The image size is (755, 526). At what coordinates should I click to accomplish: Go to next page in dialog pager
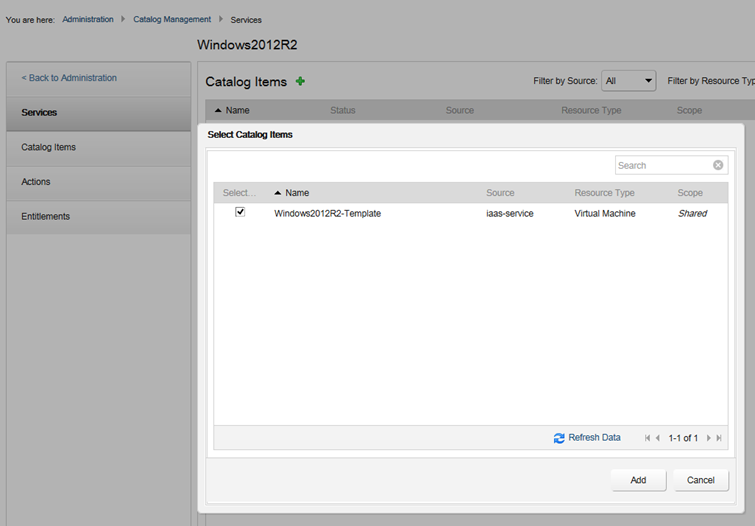coord(708,438)
